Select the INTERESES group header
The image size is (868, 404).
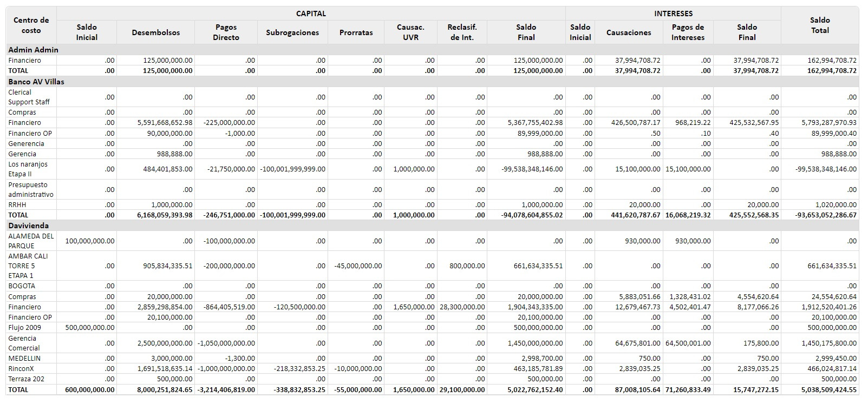point(673,14)
